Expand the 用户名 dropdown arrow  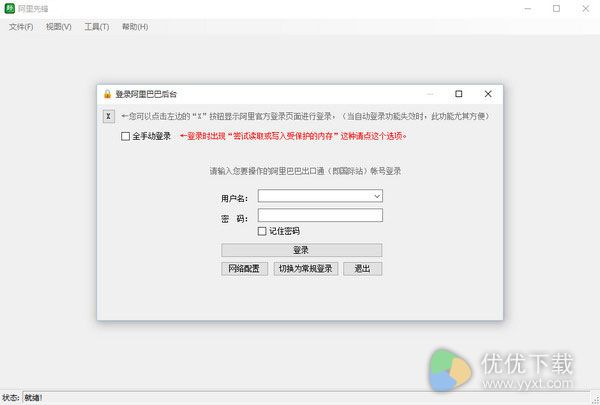pos(377,196)
